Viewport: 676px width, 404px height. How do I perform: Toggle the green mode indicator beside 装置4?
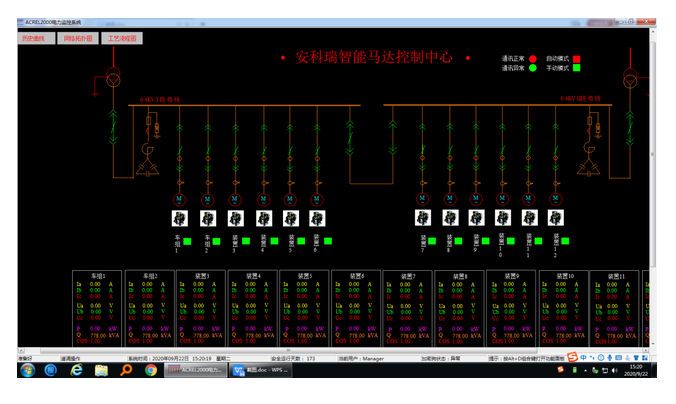click(x=274, y=241)
